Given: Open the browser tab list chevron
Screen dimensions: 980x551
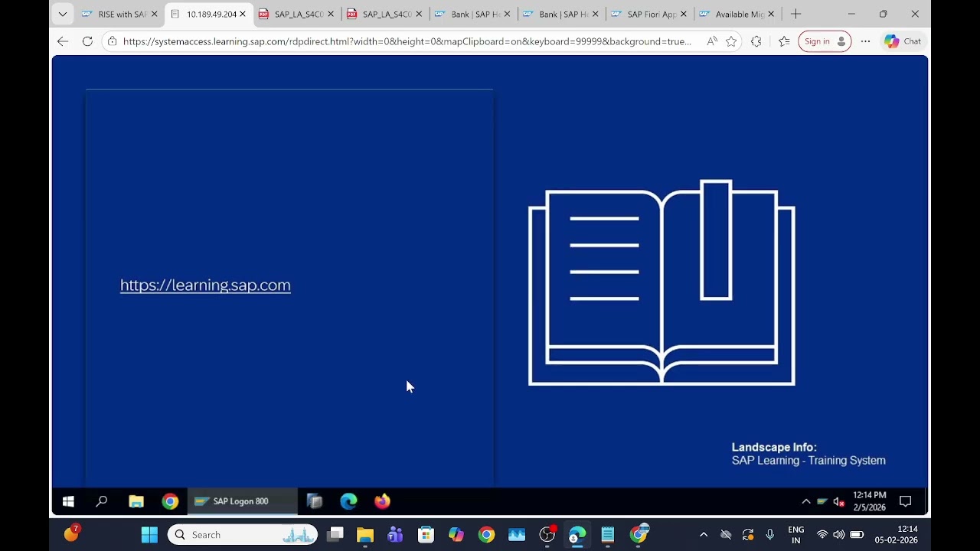Looking at the screenshot, I should pos(63,14).
